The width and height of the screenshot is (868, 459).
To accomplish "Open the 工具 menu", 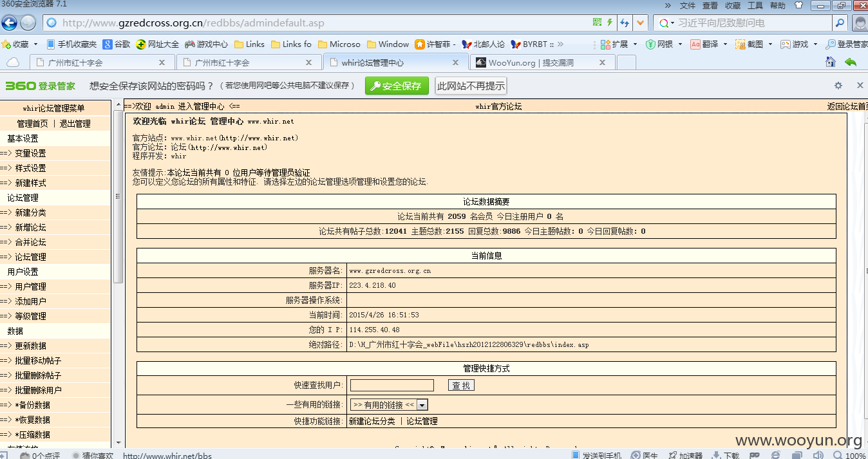I will 755,5.
